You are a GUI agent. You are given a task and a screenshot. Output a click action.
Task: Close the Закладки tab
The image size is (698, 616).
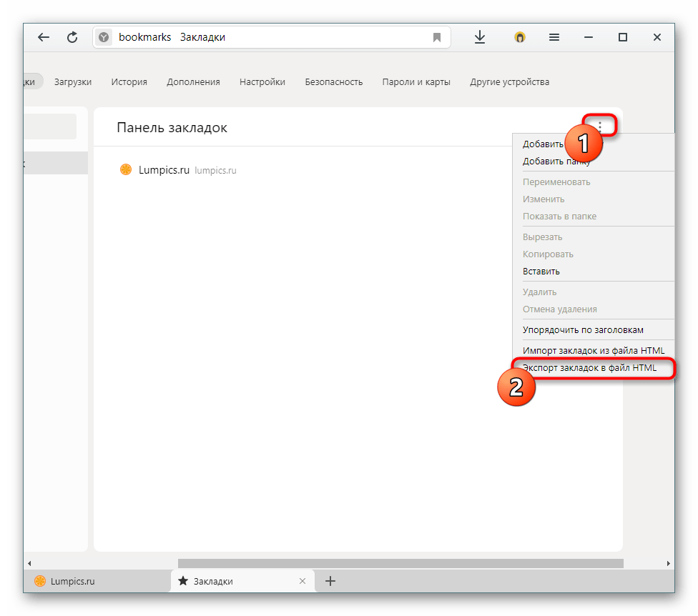coord(303,581)
